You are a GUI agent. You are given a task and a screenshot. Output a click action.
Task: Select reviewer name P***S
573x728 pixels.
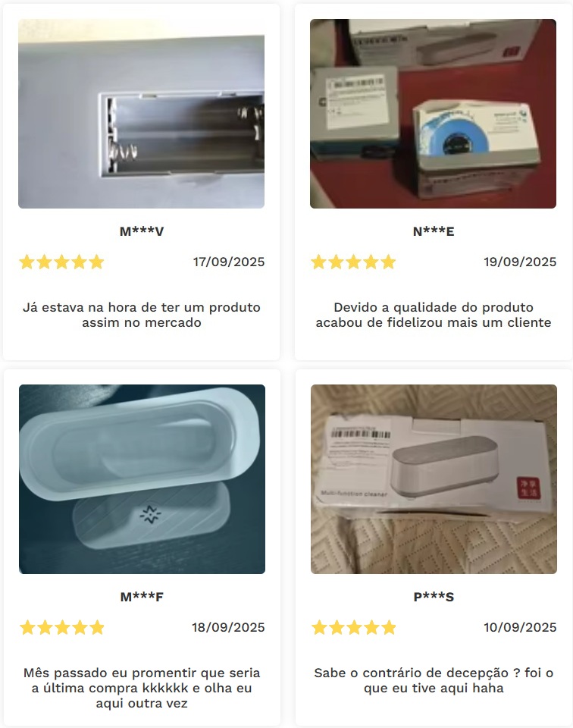point(434,597)
